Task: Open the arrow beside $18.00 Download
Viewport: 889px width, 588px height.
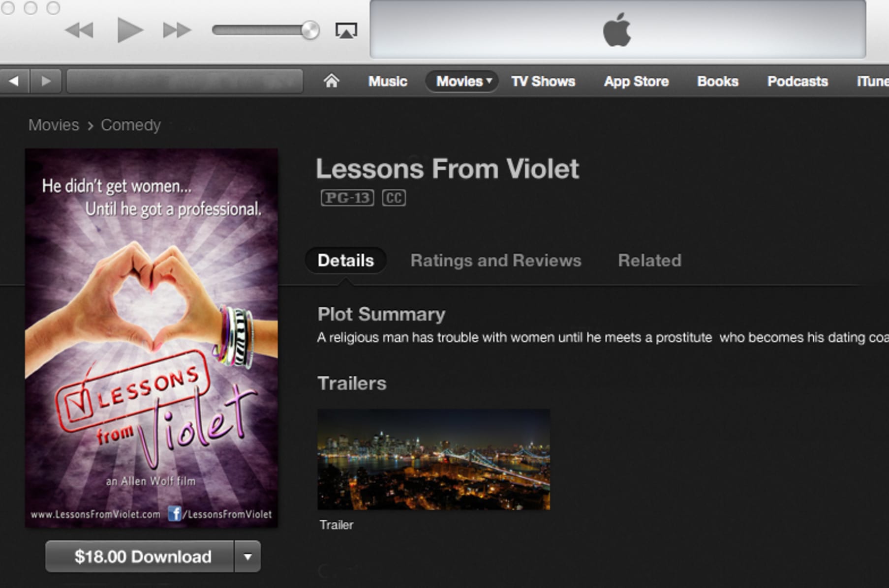Action: [247, 557]
